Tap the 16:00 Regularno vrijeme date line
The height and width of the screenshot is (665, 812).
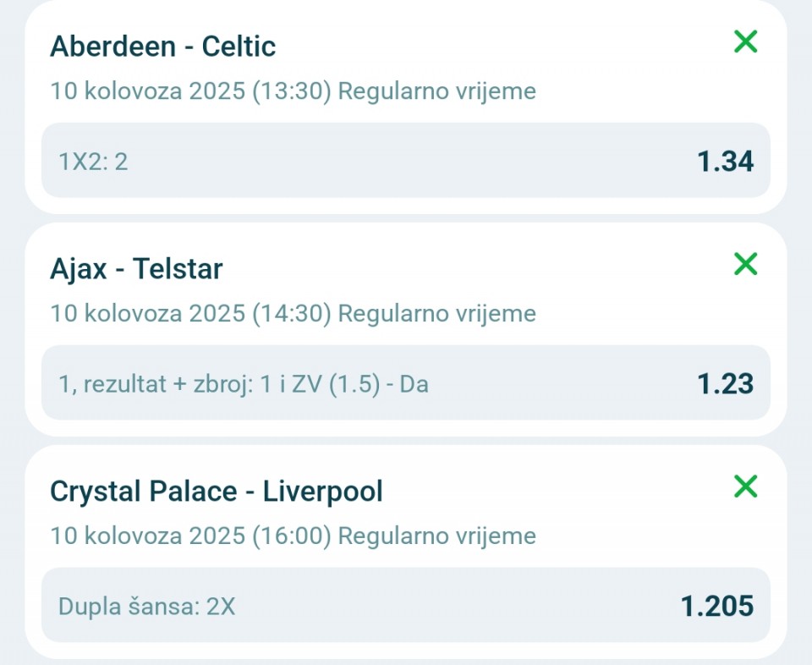(293, 536)
